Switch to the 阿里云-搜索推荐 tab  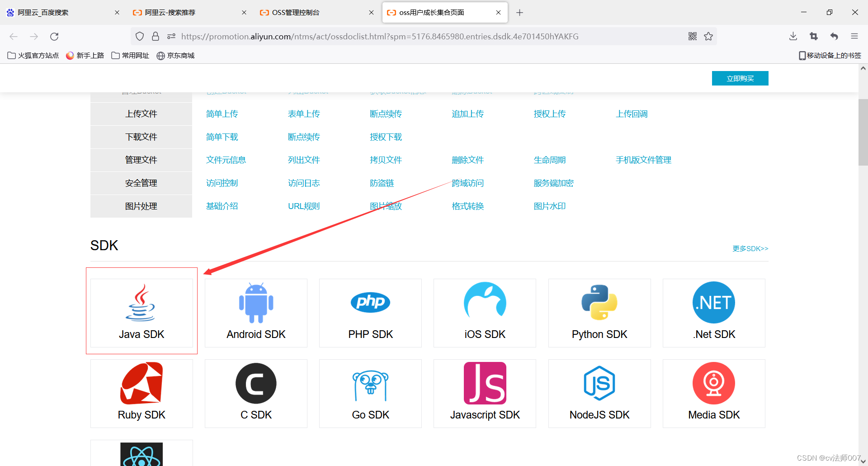189,13
